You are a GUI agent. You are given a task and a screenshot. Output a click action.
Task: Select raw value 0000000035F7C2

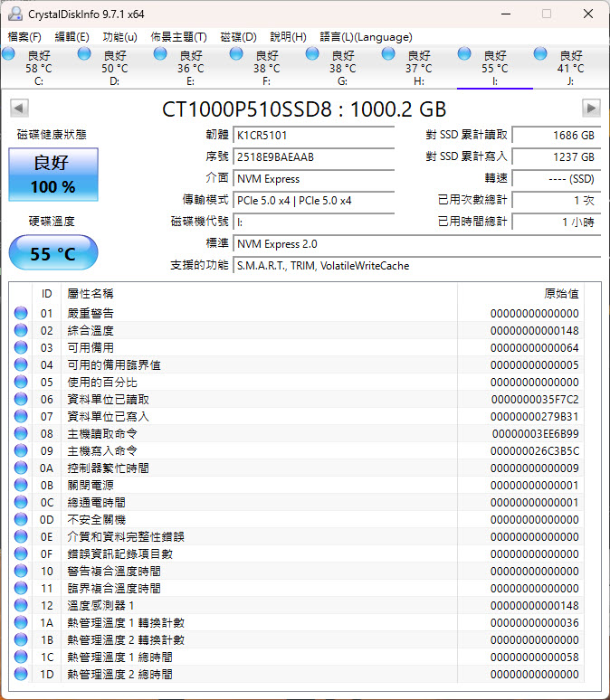coord(535,400)
